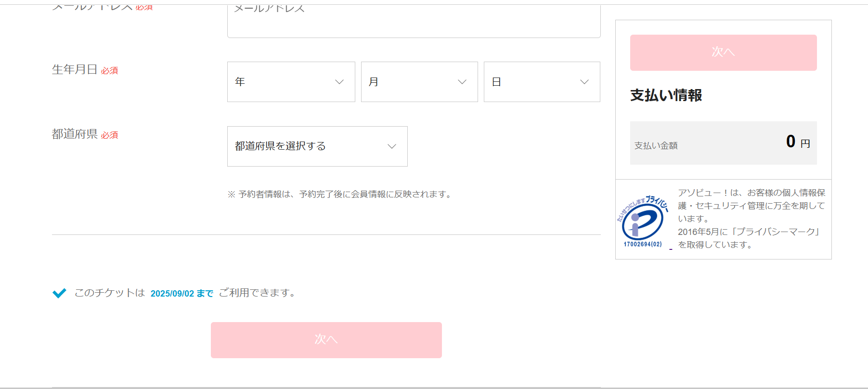Click the blue checkmark icon
The image size is (868, 389).
coord(59,293)
